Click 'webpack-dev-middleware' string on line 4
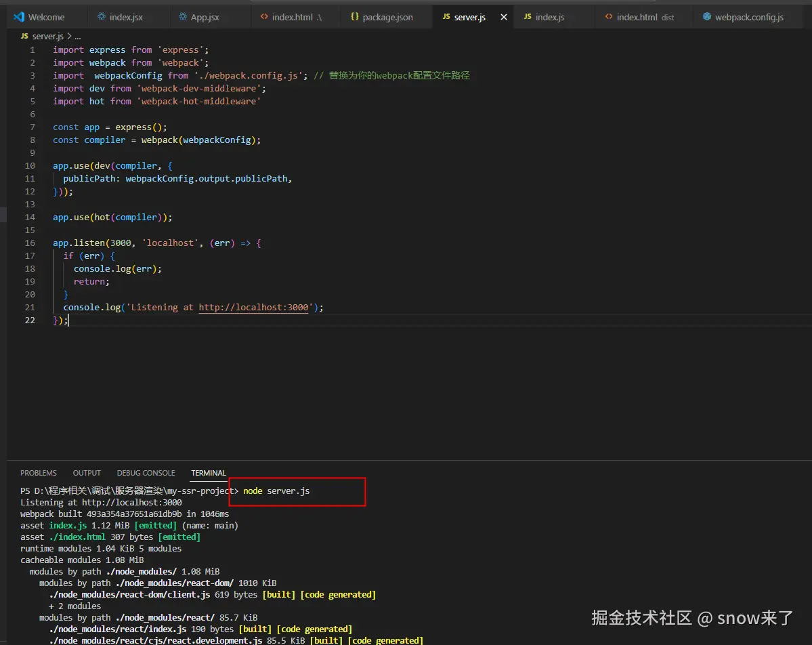Image resolution: width=812 pixels, height=645 pixels. tap(198, 89)
